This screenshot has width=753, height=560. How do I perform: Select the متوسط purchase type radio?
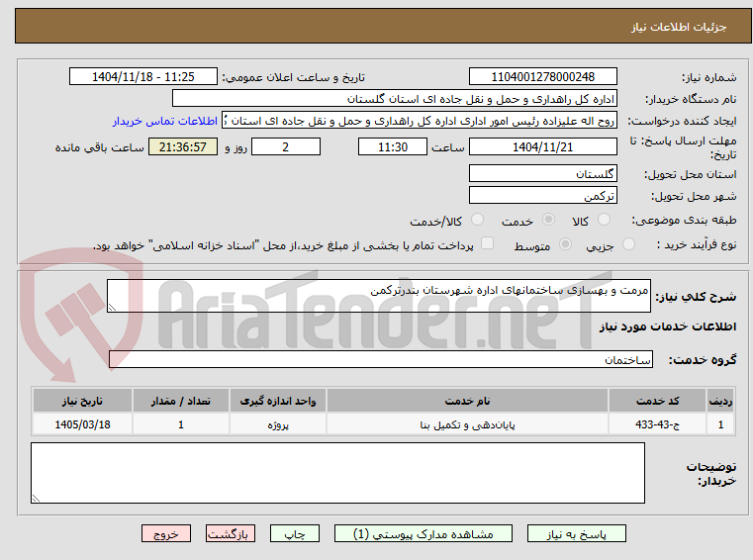tap(565, 244)
